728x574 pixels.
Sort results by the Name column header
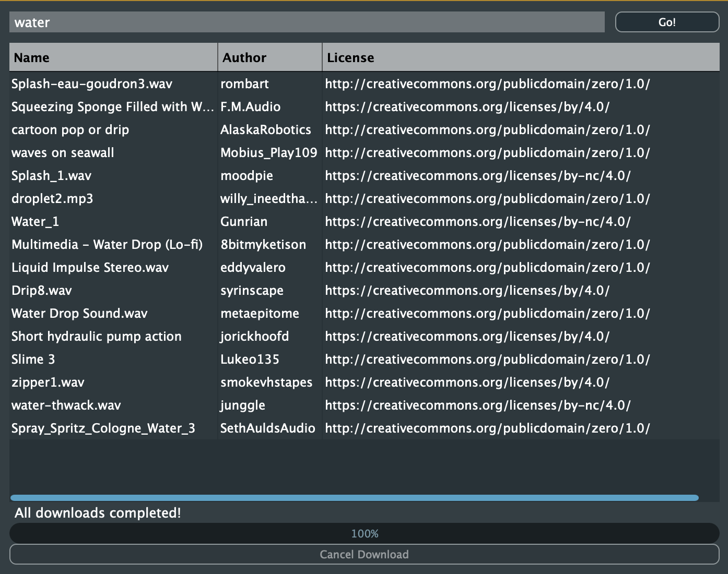click(x=112, y=57)
